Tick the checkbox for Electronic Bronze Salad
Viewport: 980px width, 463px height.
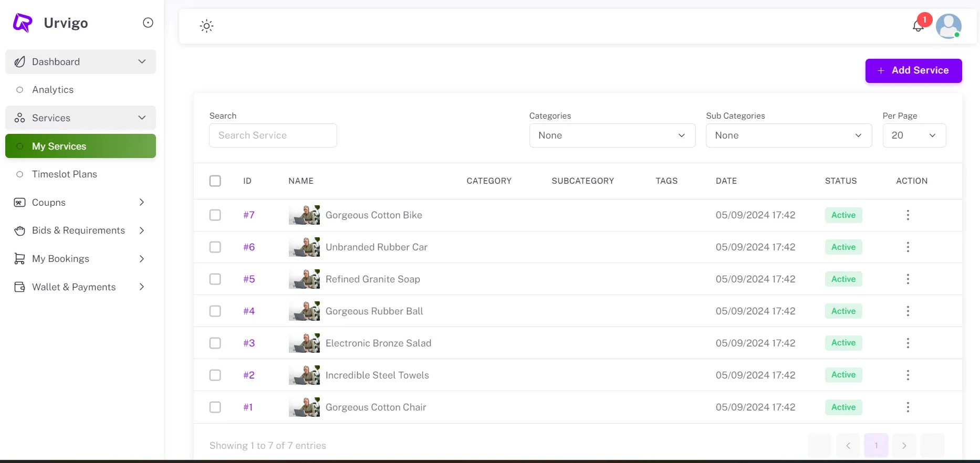point(215,343)
